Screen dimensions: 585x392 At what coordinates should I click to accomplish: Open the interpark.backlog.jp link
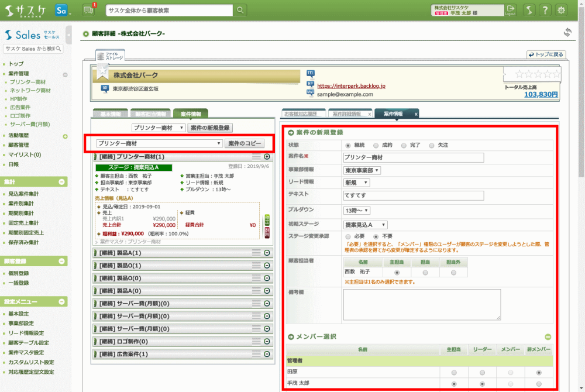click(x=351, y=85)
